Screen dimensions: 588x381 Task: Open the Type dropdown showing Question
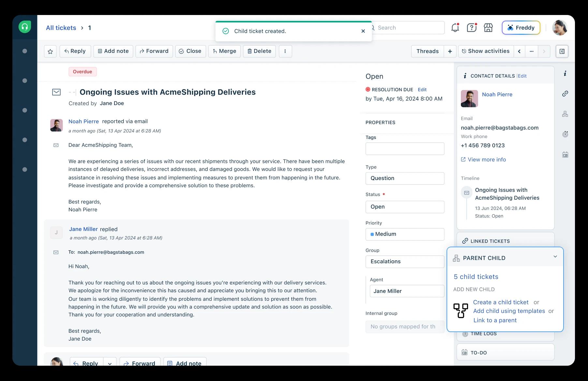405,178
